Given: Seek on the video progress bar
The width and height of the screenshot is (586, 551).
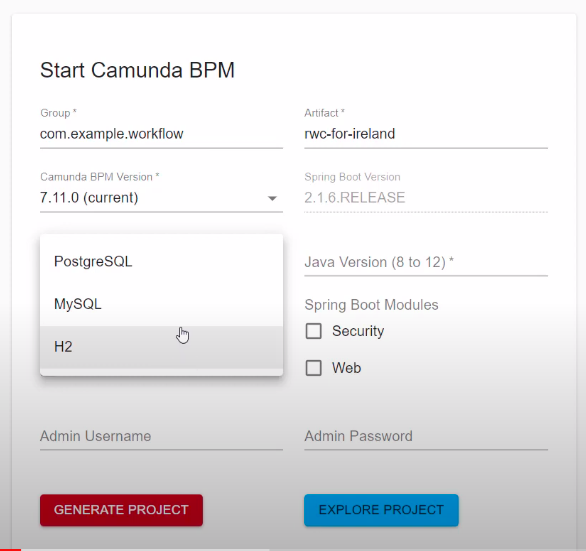Looking at the screenshot, I should point(293,550).
